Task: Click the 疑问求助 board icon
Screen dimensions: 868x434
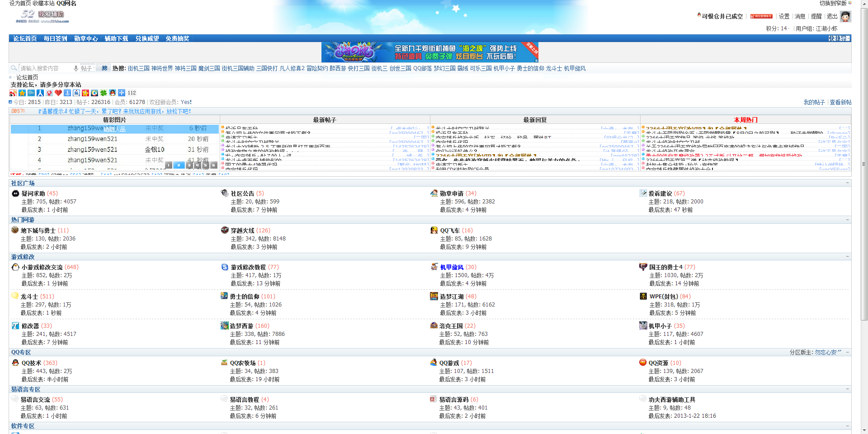Action: [x=15, y=193]
